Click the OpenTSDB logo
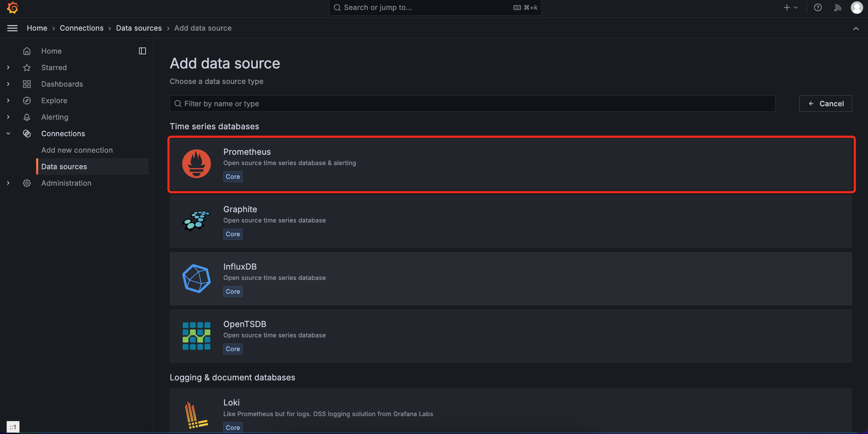 coord(197,336)
